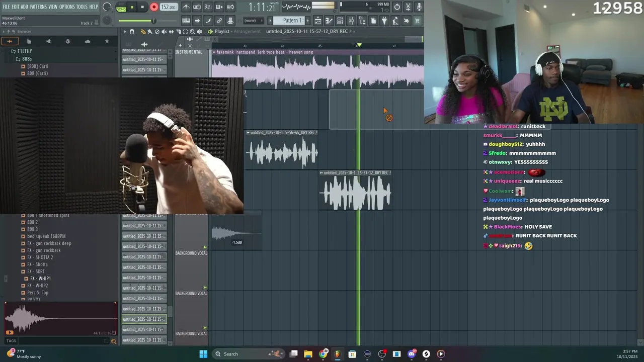Toggle the overdub recording icon

point(219,7)
